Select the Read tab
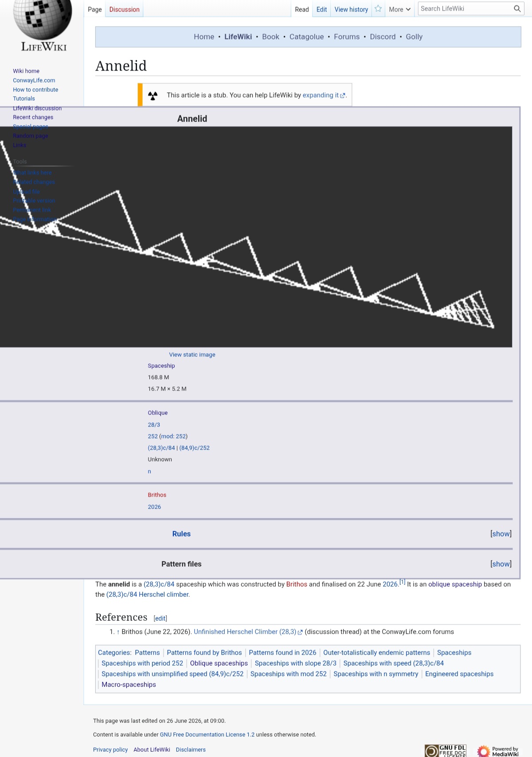Image resolution: width=532 pixels, height=757 pixels. [x=302, y=9]
